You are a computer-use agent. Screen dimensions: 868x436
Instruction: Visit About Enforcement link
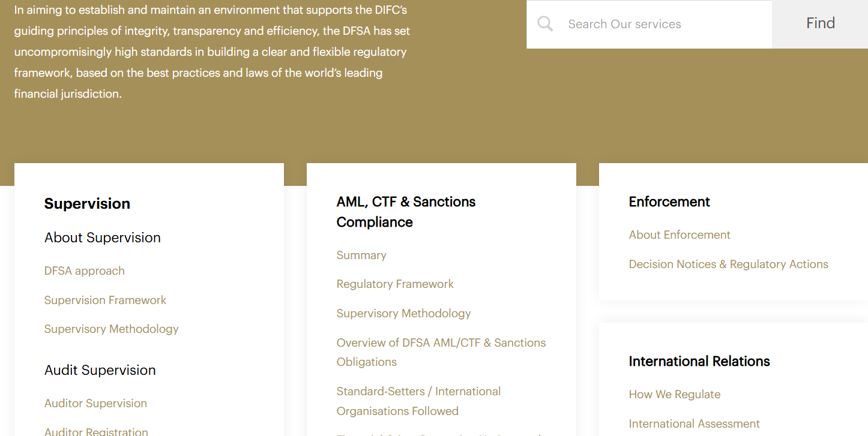[680, 235]
